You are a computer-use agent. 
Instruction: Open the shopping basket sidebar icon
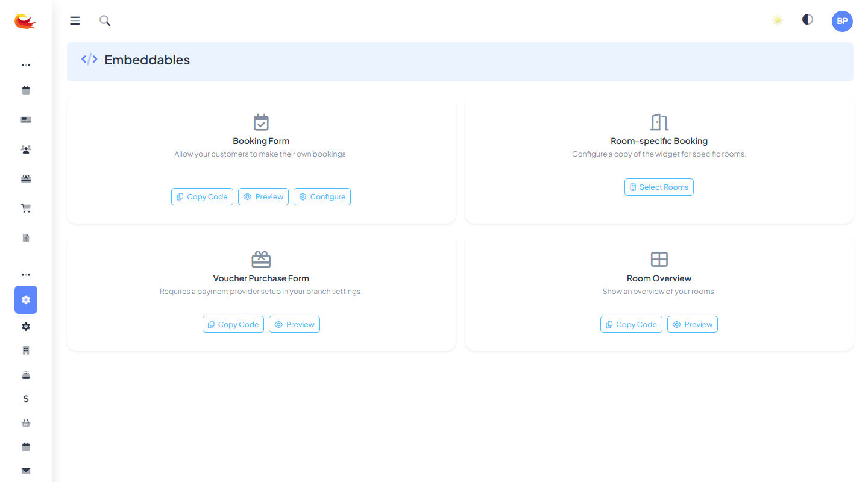26,423
